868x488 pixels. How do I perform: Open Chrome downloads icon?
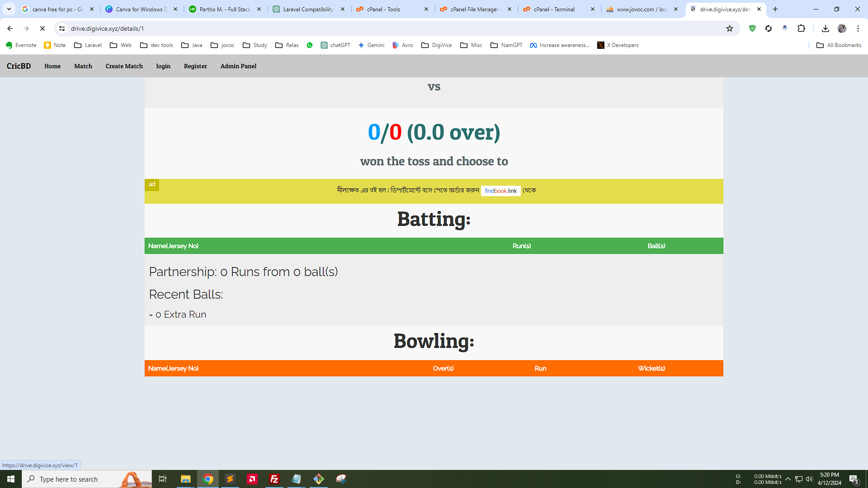coord(825,28)
